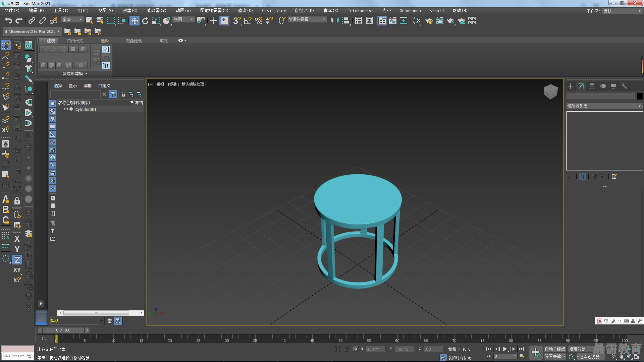Image resolution: width=644 pixels, height=362 pixels.
Task: Open Rendered Frame Window icon
Action: [x=440, y=21]
